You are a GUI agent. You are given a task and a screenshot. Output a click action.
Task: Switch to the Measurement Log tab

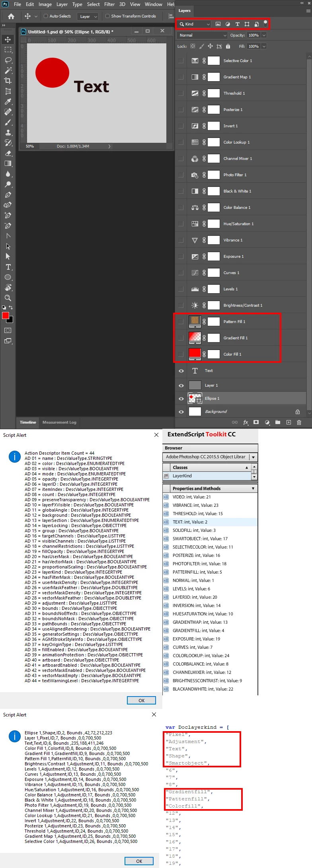59,422
